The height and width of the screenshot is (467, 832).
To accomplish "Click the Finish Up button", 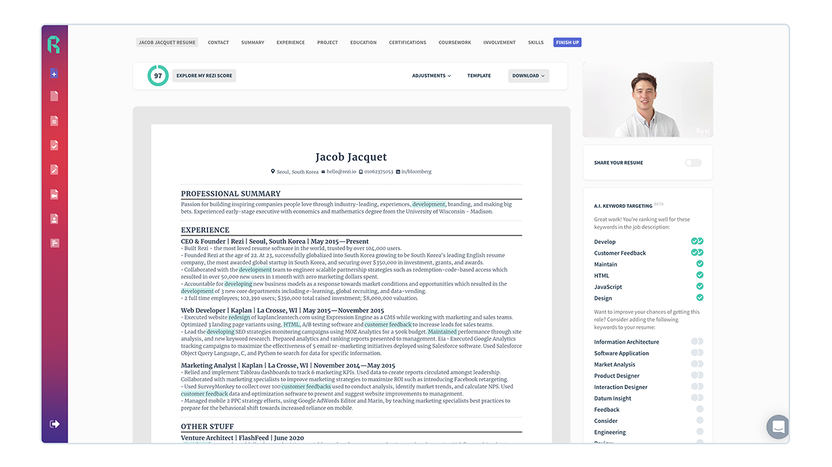I will 567,42.
